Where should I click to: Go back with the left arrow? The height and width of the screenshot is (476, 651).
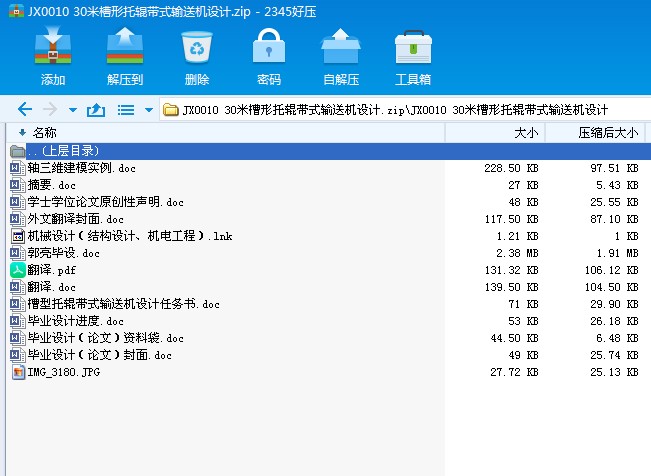click(x=25, y=110)
